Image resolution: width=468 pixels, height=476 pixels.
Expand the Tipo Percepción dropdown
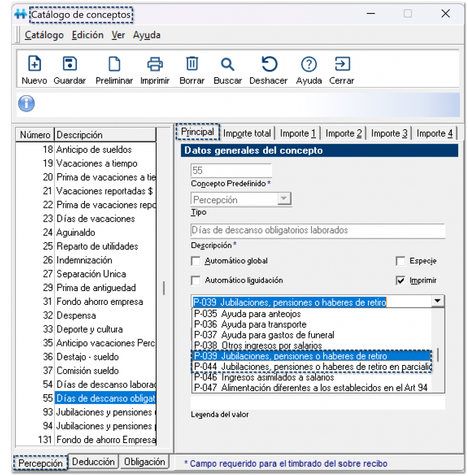[x=283, y=199]
